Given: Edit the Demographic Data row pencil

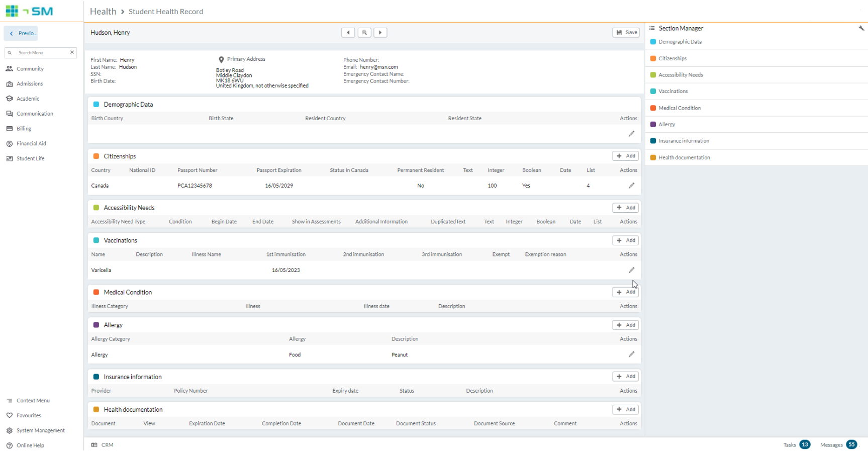Looking at the screenshot, I should (x=631, y=134).
